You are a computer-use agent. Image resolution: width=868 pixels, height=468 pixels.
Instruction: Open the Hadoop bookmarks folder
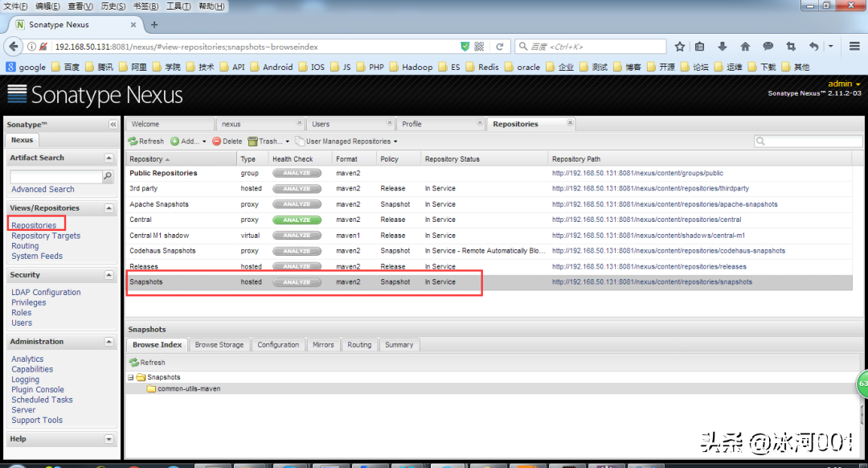[x=411, y=67]
